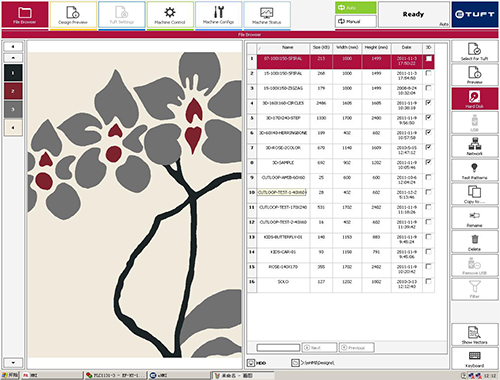The height and width of the screenshot is (380, 500).
Task: Select color swatch 4 cream
Action: (x=13, y=128)
